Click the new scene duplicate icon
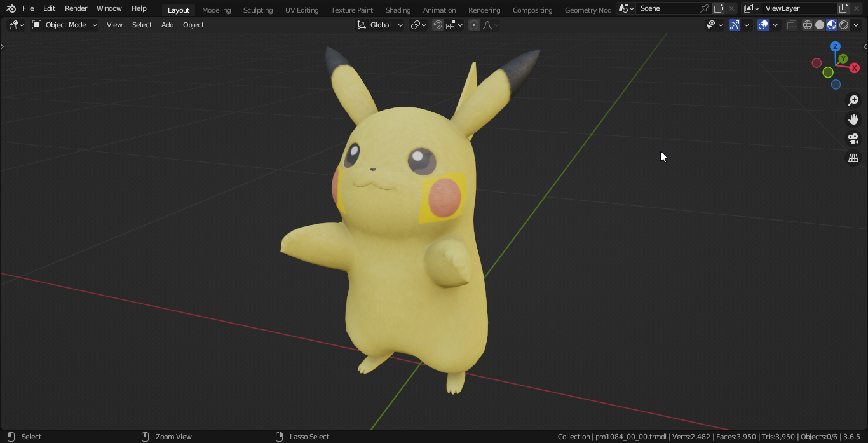The image size is (868, 443). pyautogui.click(x=719, y=8)
